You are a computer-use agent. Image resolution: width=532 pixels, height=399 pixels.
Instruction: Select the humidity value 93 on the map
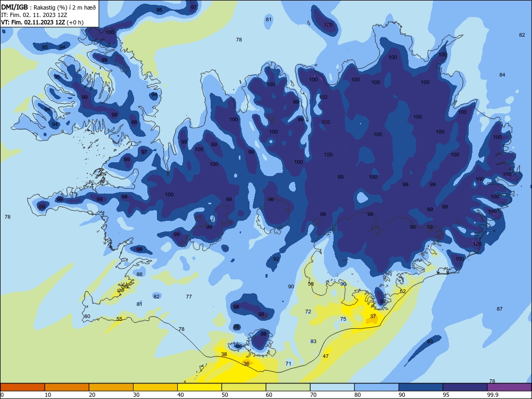pyautogui.click(x=430, y=342)
